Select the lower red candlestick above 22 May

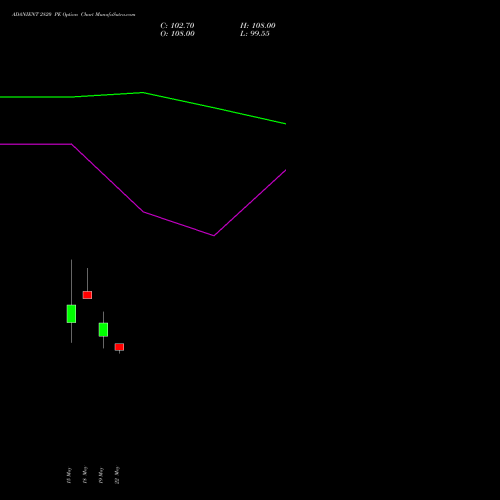[119, 347]
